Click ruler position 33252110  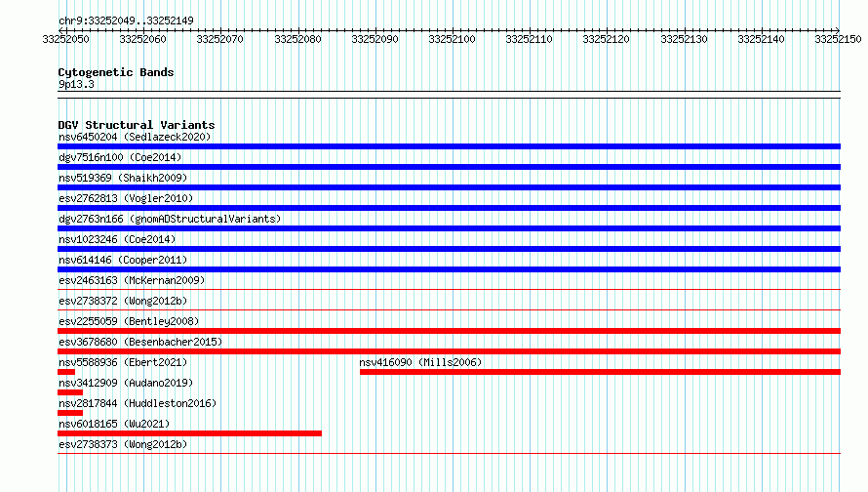coord(529,39)
